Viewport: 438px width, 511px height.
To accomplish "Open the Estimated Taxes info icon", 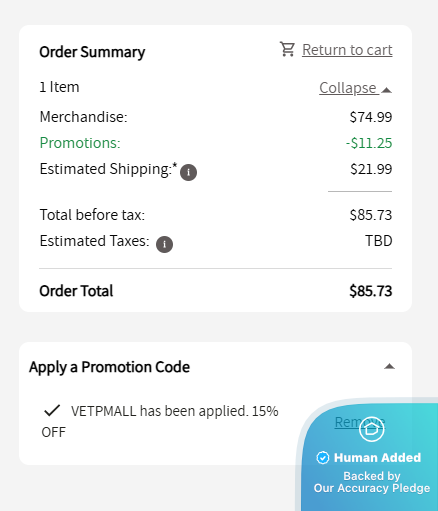I will pyautogui.click(x=164, y=244).
